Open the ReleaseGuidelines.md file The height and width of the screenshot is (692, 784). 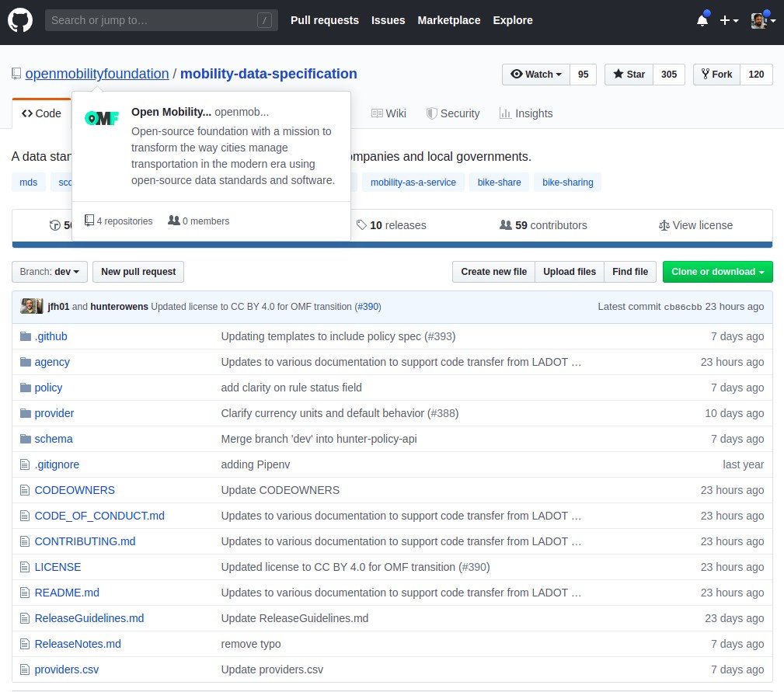(x=89, y=618)
